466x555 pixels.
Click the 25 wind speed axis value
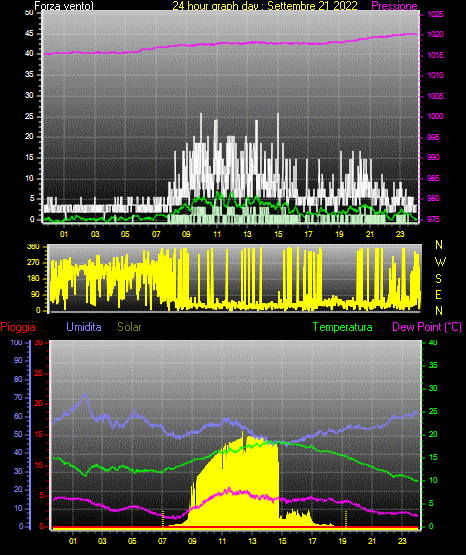(x=29, y=116)
